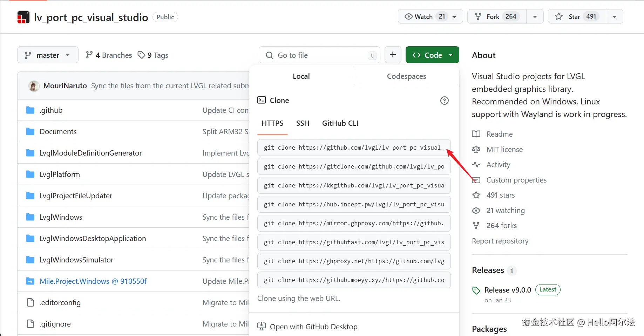
Task: Click the MouriNaruto avatar image
Action: click(x=34, y=86)
